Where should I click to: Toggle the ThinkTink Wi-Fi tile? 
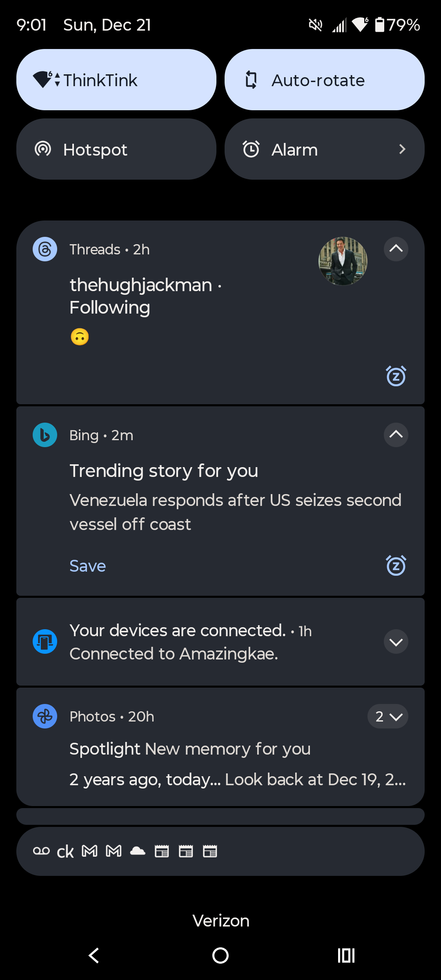[116, 80]
